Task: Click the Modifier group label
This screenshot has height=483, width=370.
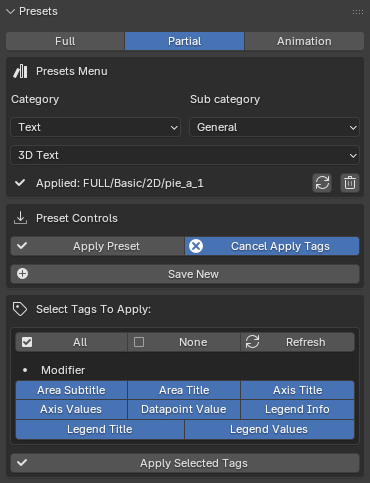Action: [x=63, y=370]
